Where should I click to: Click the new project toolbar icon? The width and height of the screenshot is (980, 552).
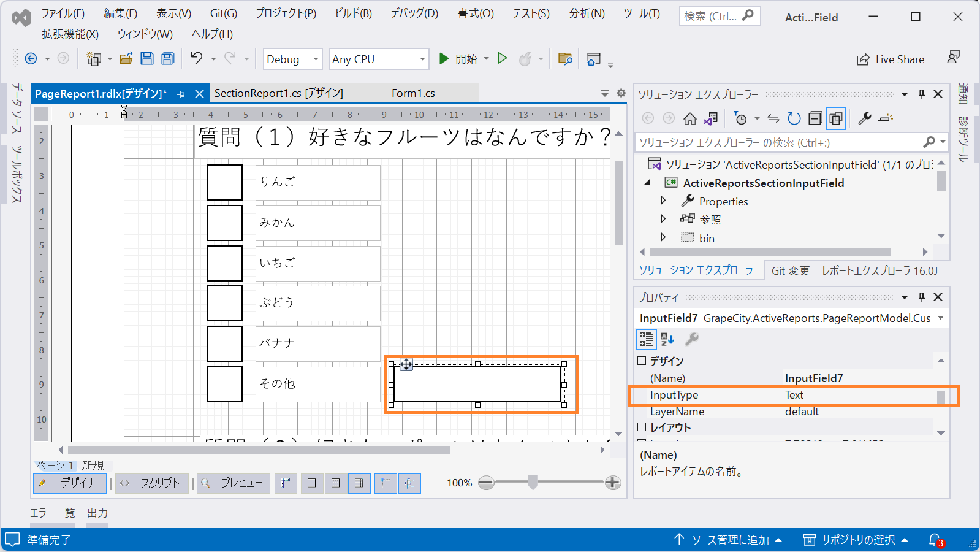tap(93, 59)
